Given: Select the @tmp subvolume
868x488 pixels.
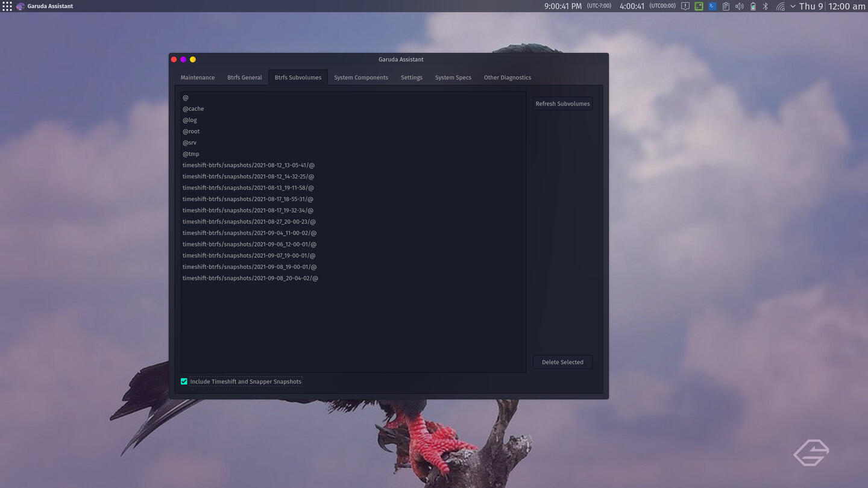Looking at the screenshot, I should click(x=353, y=154).
